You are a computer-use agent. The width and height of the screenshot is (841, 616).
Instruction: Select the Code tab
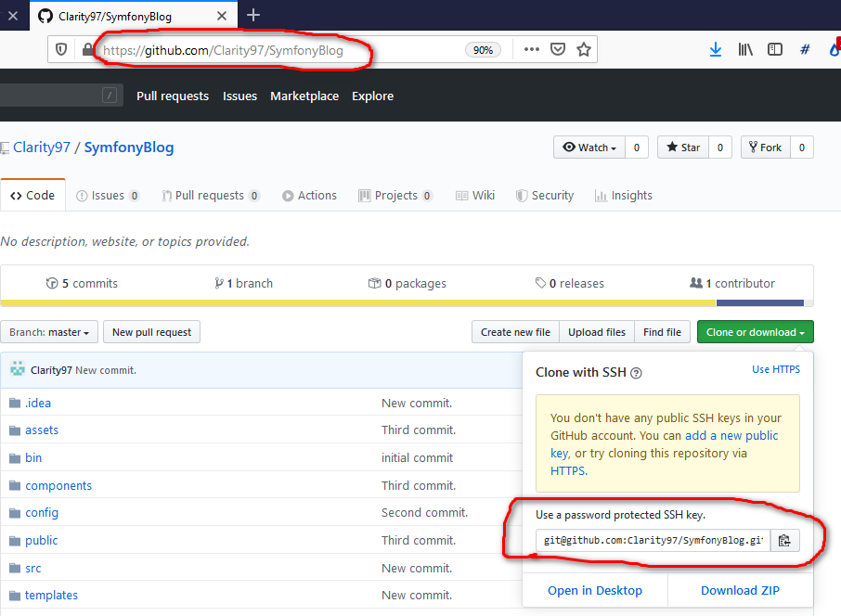tap(32, 196)
